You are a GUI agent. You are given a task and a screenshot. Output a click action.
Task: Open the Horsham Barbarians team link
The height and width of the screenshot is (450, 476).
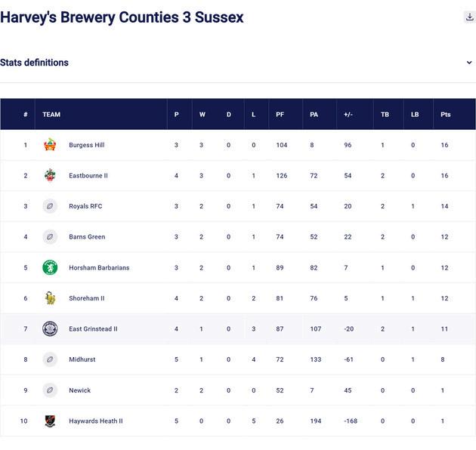99,267
